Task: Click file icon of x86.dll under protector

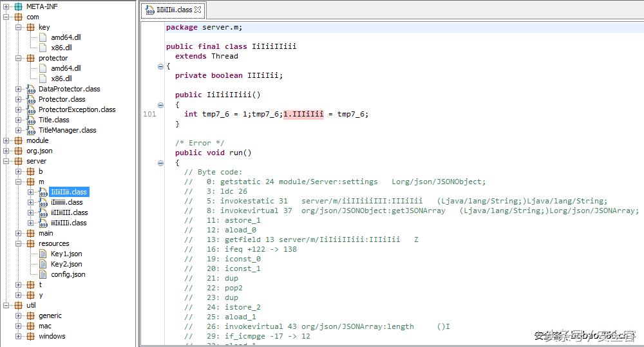Action: point(43,79)
